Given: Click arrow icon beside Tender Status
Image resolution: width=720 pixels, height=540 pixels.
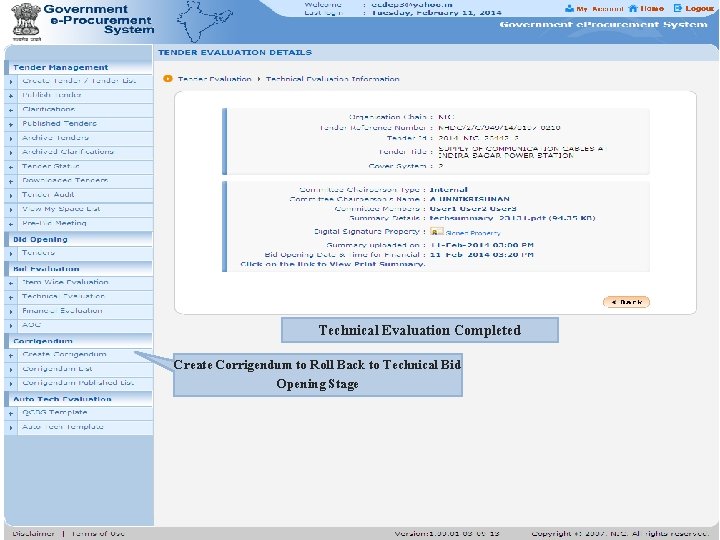Looking at the screenshot, I should pos(11,167).
